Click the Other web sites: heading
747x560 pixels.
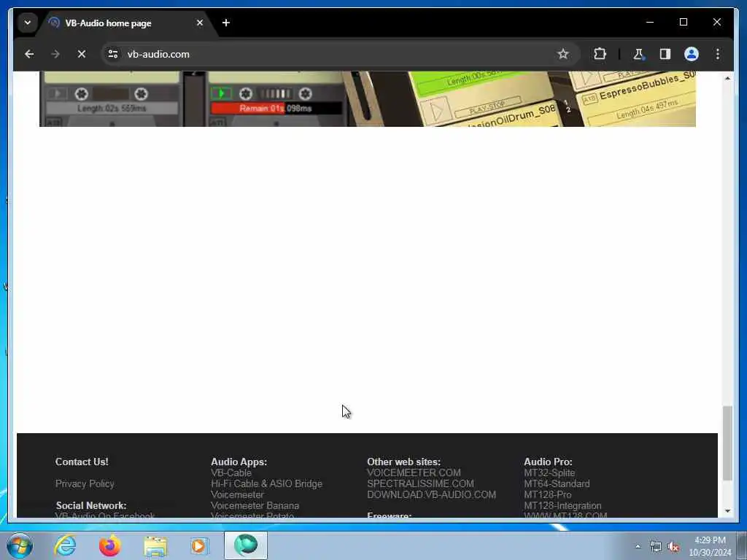pos(403,462)
